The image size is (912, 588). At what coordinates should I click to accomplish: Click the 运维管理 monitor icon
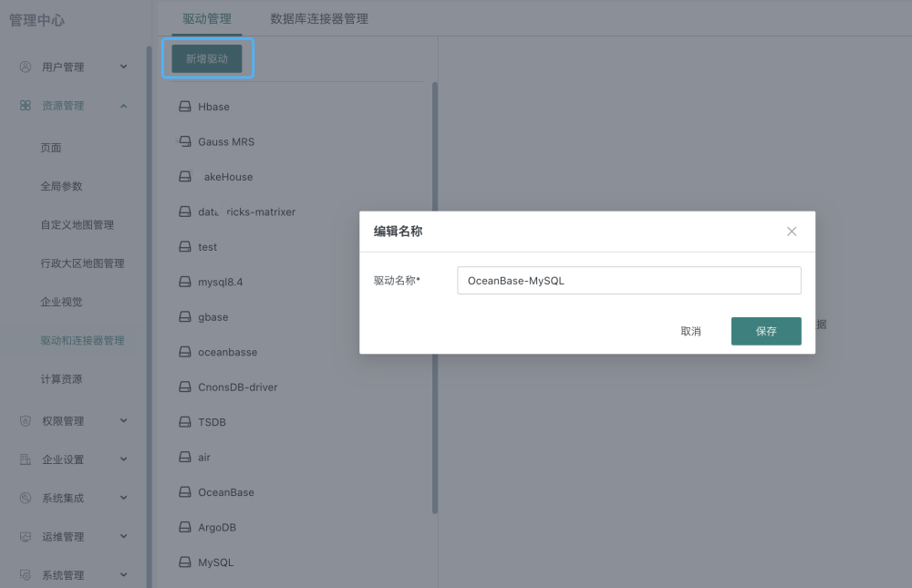pos(25,536)
